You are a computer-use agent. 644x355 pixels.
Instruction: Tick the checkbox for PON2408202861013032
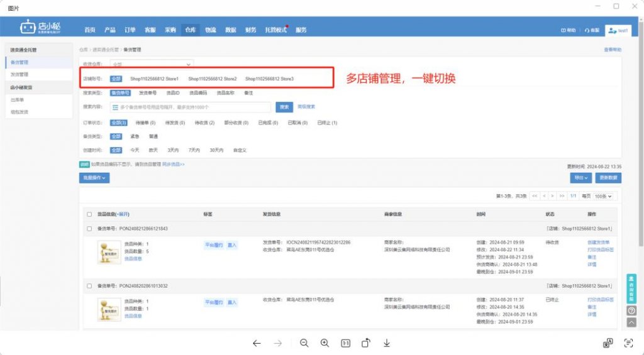(89, 286)
